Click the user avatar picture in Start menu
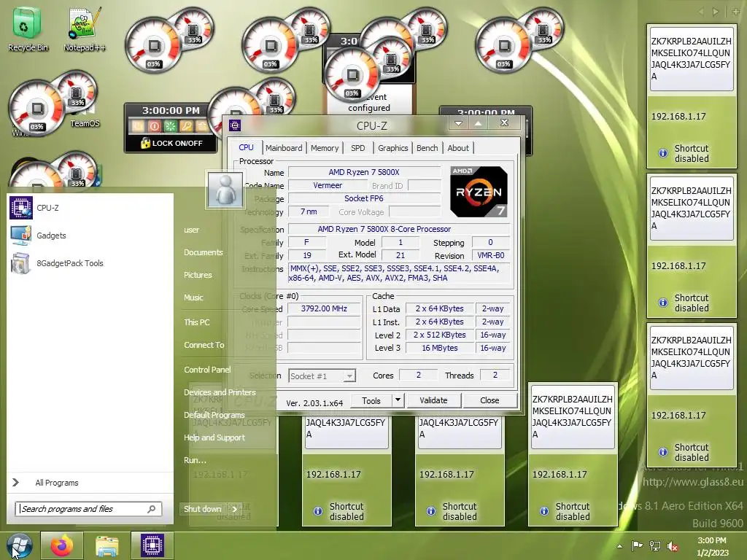This screenshot has height=560, width=747. (x=225, y=189)
